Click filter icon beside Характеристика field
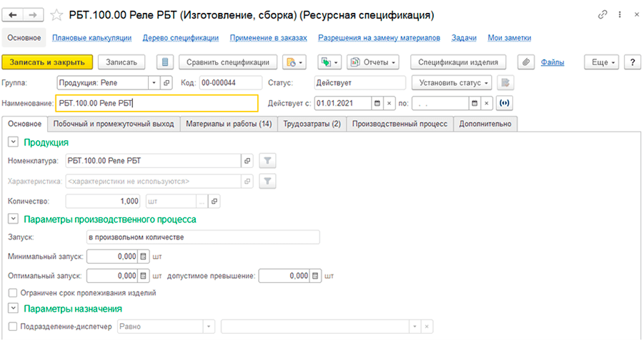 point(267,181)
